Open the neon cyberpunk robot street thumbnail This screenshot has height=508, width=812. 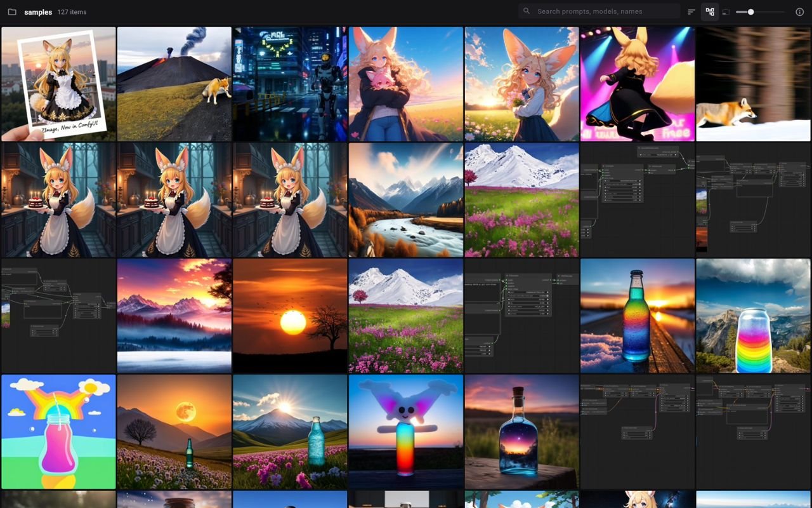(x=290, y=84)
